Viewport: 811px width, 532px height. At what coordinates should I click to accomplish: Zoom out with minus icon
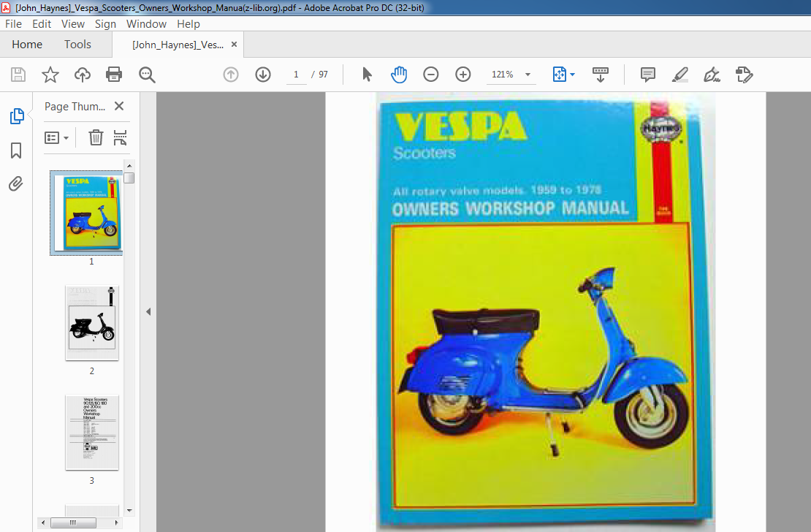click(x=431, y=75)
